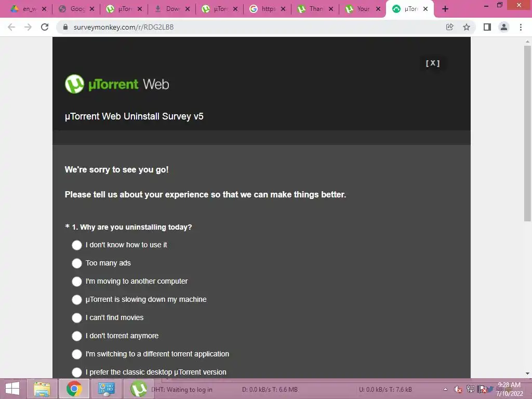View site information via the lock icon

click(65, 27)
